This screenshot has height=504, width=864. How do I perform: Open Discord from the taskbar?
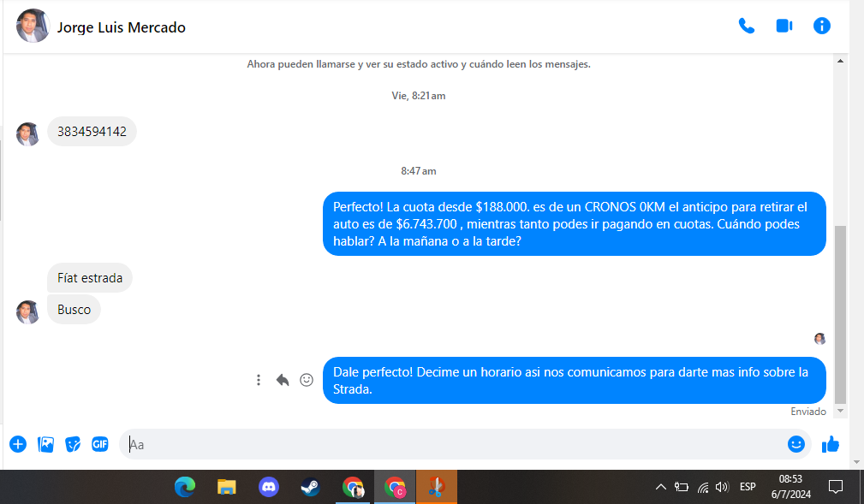coord(268,487)
